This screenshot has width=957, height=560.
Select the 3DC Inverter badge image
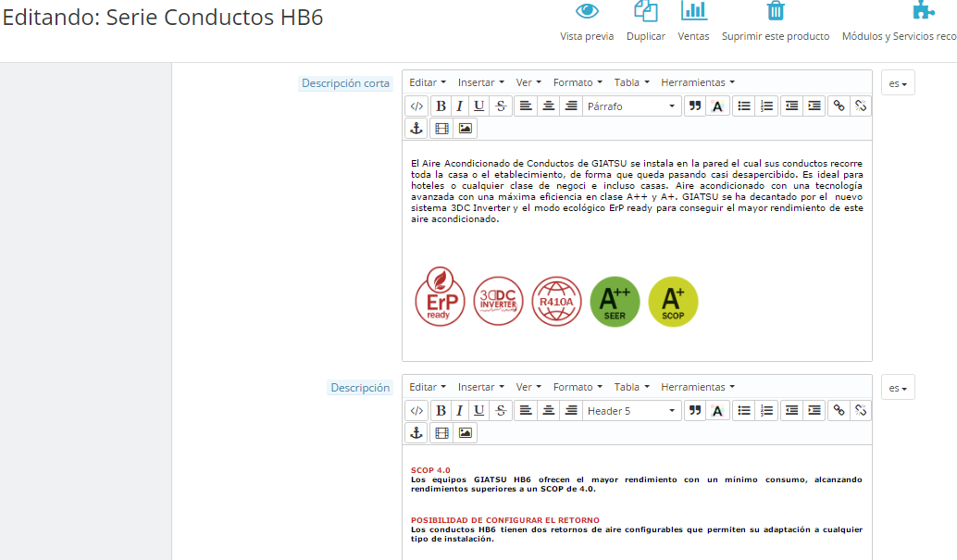[x=499, y=301]
